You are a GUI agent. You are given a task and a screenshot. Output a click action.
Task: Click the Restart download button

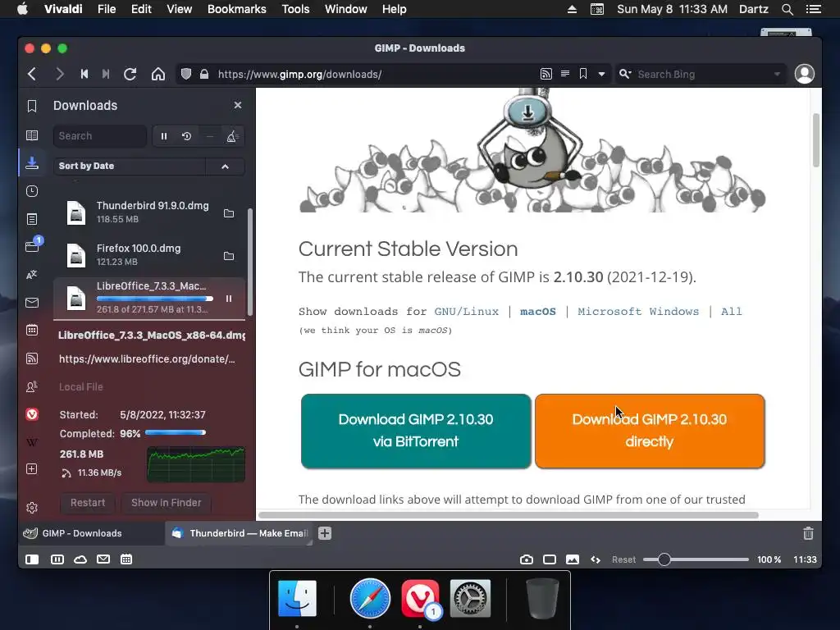(88, 503)
